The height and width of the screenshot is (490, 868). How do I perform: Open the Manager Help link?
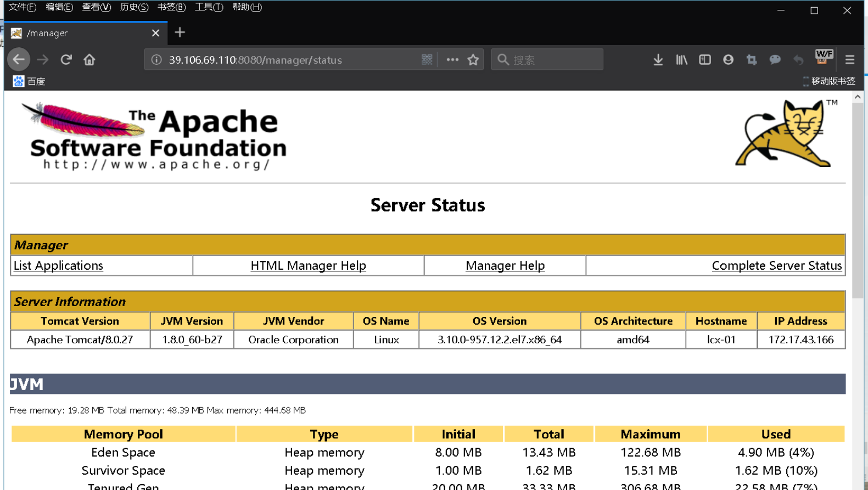pyautogui.click(x=505, y=265)
